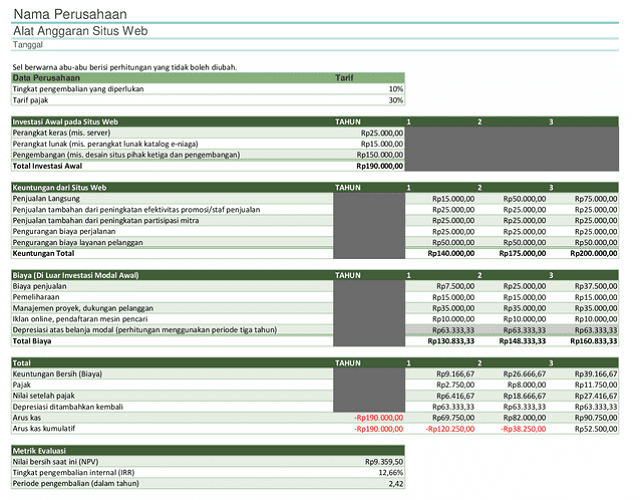Select the Rp175.000,00 total benefit cell

tap(522, 253)
